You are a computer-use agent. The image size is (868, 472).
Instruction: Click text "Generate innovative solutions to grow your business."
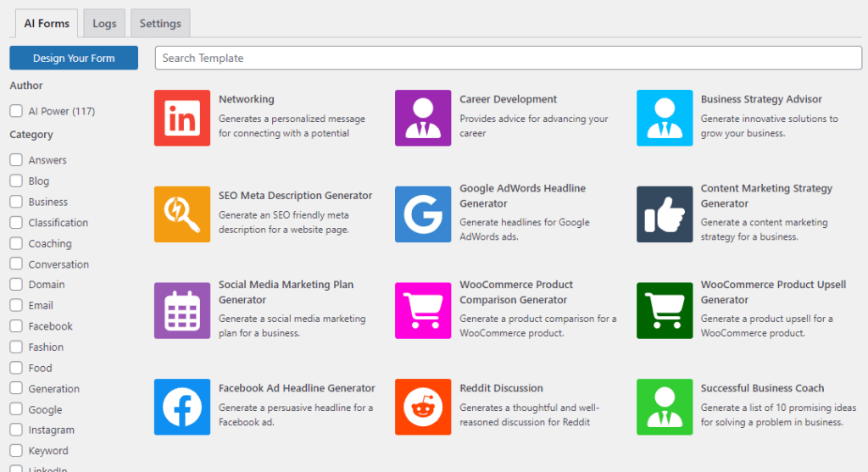point(770,125)
